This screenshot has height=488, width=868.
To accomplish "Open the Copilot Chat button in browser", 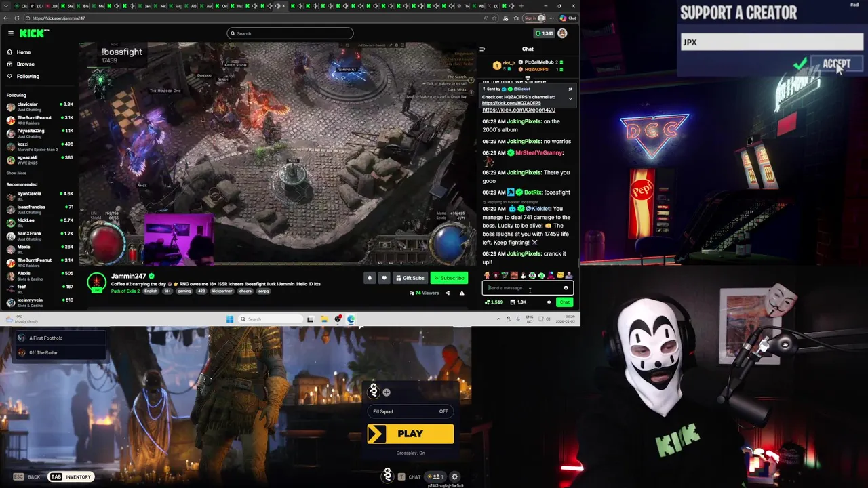I will tap(569, 18).
